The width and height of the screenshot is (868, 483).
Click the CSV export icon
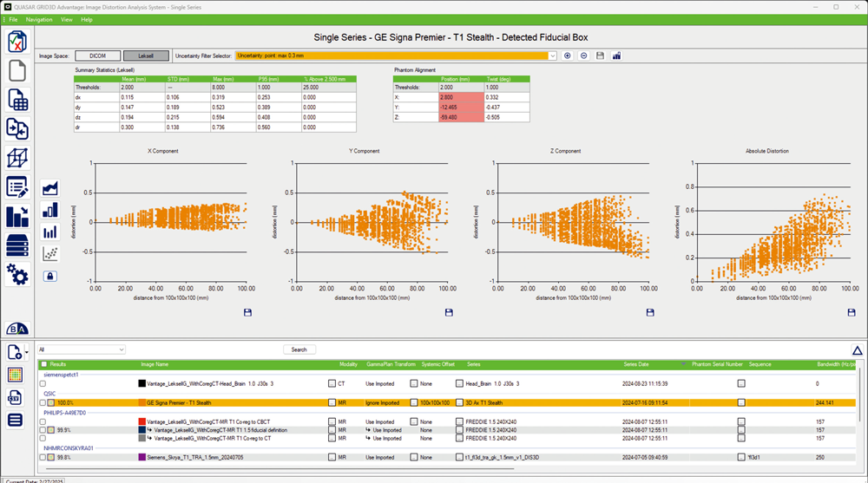click(16, 397)
